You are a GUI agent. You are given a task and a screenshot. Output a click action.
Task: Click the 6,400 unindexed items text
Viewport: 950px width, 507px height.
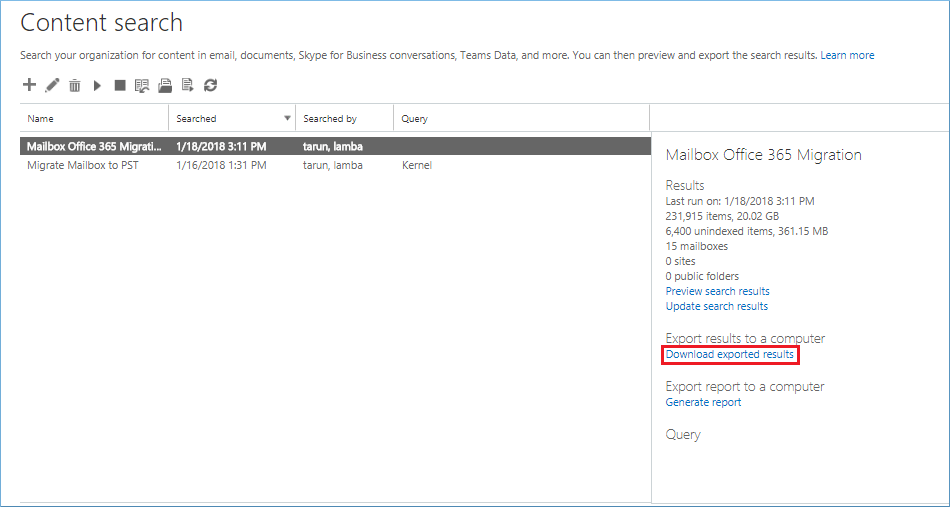click(746, 231)
